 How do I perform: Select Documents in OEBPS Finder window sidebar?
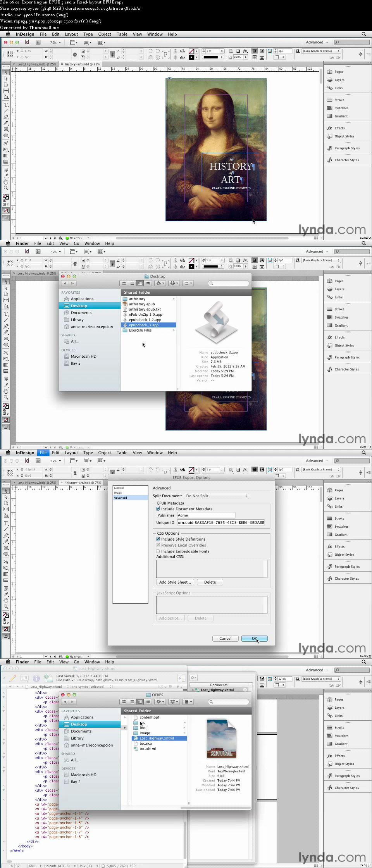click(x=81, y=731)
